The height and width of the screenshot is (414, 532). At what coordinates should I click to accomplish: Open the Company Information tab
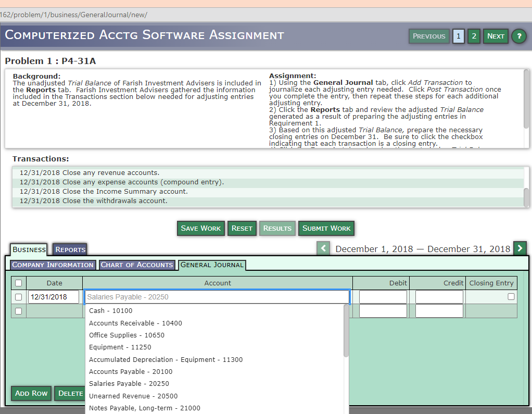click(x=53, y=265)
